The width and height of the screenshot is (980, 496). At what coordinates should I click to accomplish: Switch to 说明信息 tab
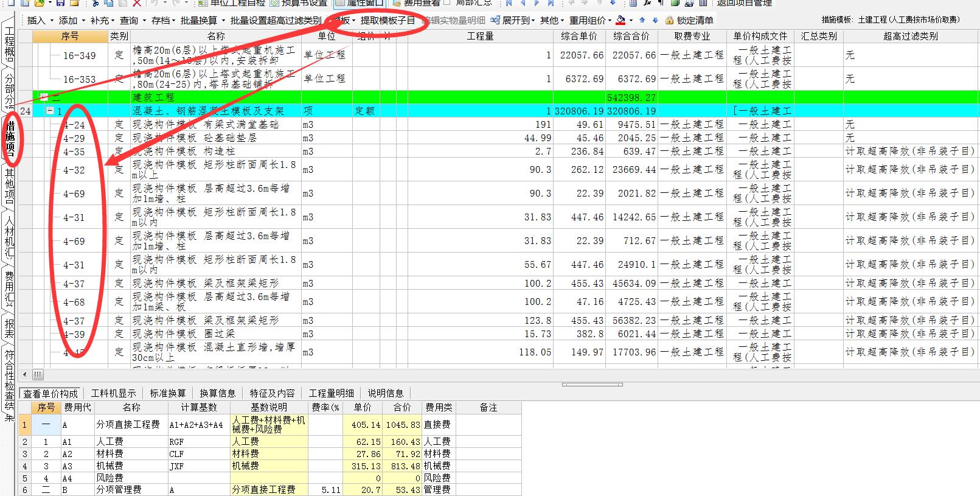(385, 393)
